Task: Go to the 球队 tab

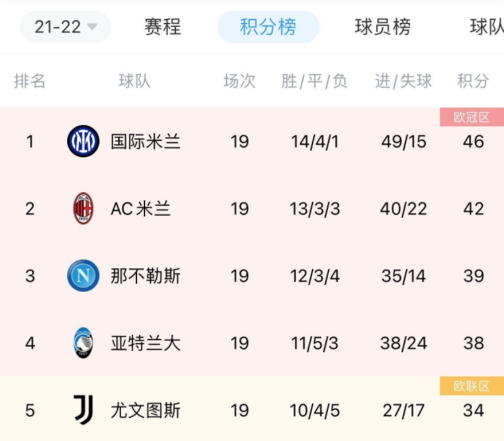Action: [487, 27]
